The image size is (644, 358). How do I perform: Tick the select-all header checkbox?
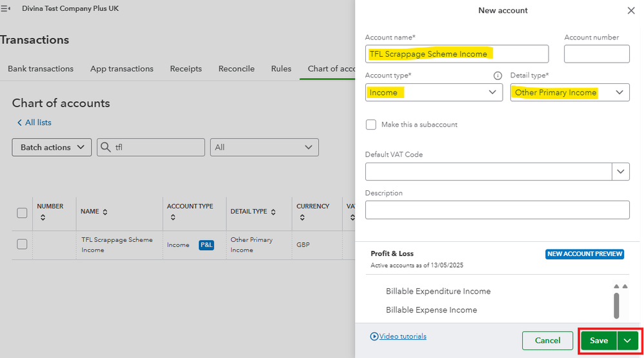(x=22, y=213)
